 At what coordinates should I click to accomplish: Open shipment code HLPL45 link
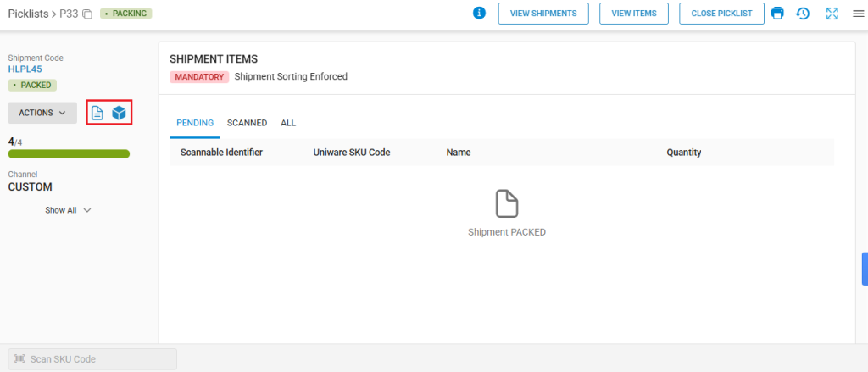click(x=25, y=69)
